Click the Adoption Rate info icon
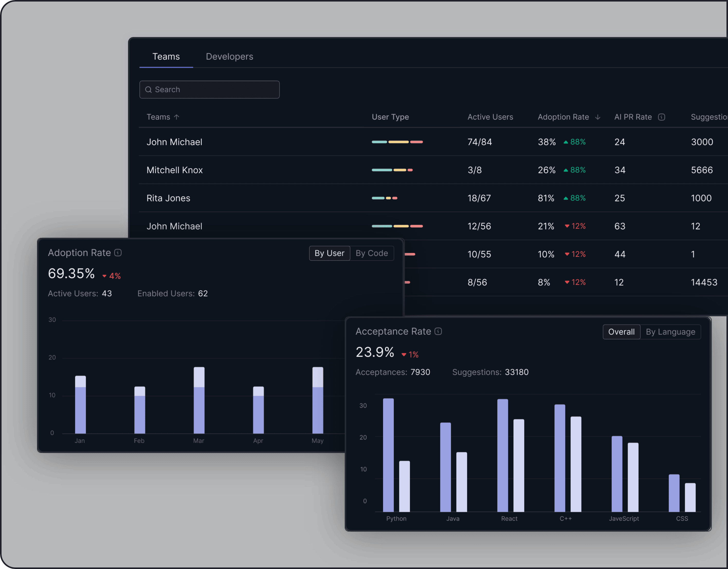 [118, 253]
